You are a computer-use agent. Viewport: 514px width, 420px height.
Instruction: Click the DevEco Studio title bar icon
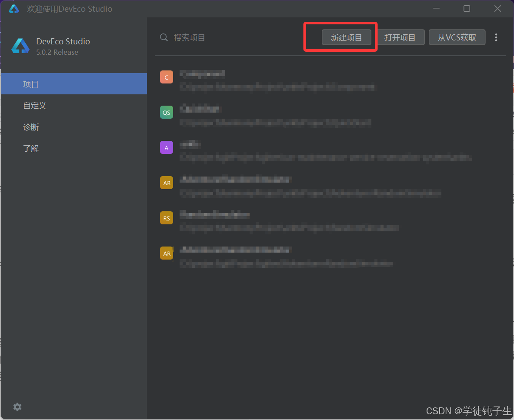pyautogui.click(x=14, y=9)
